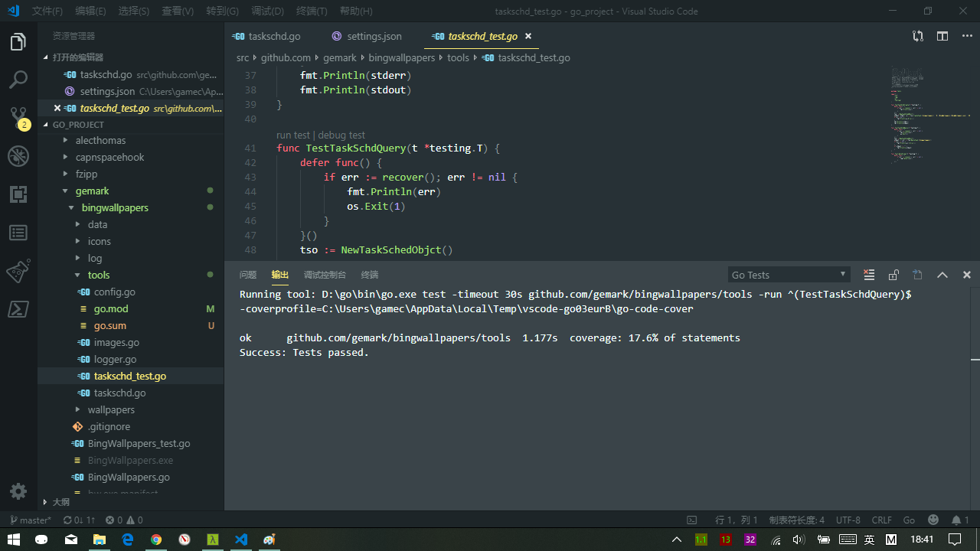Click the run test code lens

coord(293,135)
